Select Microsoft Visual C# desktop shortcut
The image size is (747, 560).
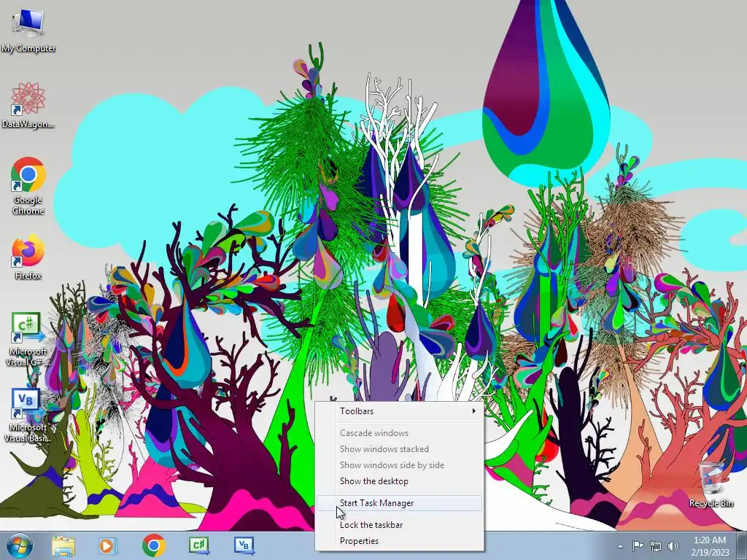click(x=28, y=339)
